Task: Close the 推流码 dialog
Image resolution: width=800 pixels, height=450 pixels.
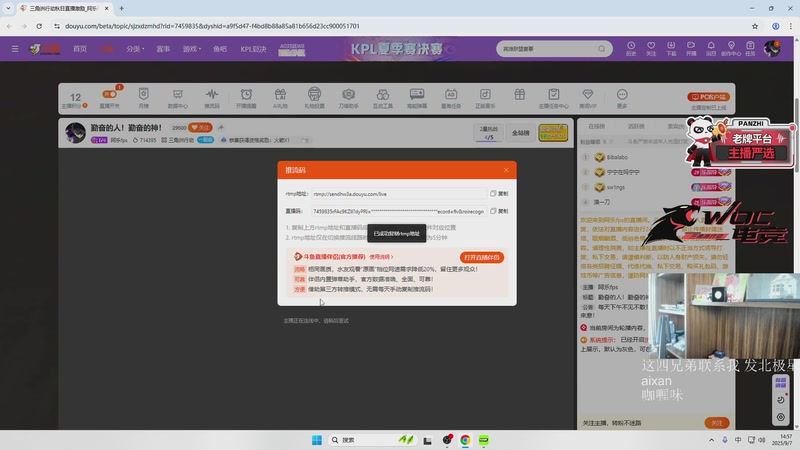Action: coord(506,170)
